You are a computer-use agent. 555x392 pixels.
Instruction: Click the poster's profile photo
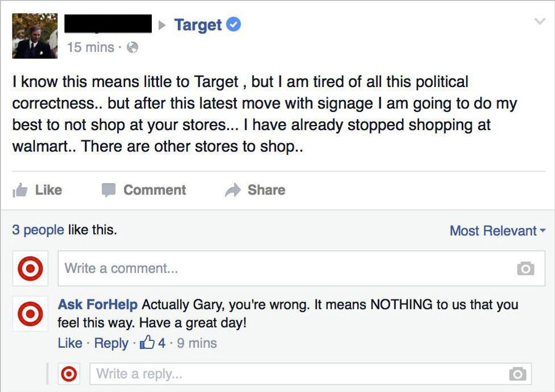click(35, 36)
